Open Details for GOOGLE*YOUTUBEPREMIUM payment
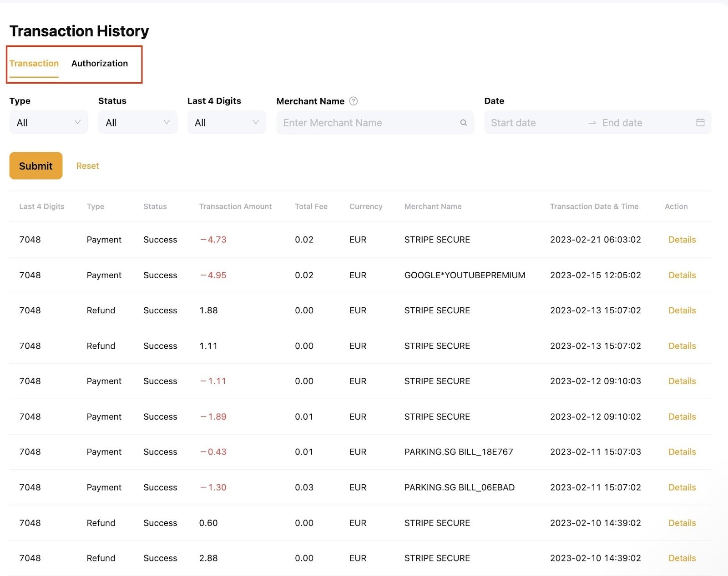 pos(682,275)
